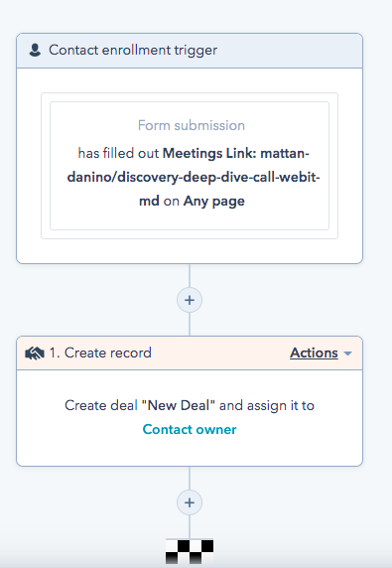Click the handshake deal icon on Create record

click(35, 354)
